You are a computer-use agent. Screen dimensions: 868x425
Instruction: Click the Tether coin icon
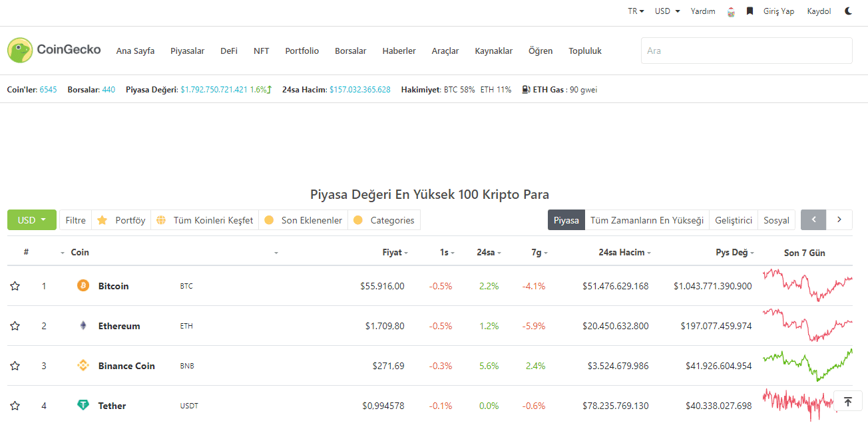tap(83, 405)
